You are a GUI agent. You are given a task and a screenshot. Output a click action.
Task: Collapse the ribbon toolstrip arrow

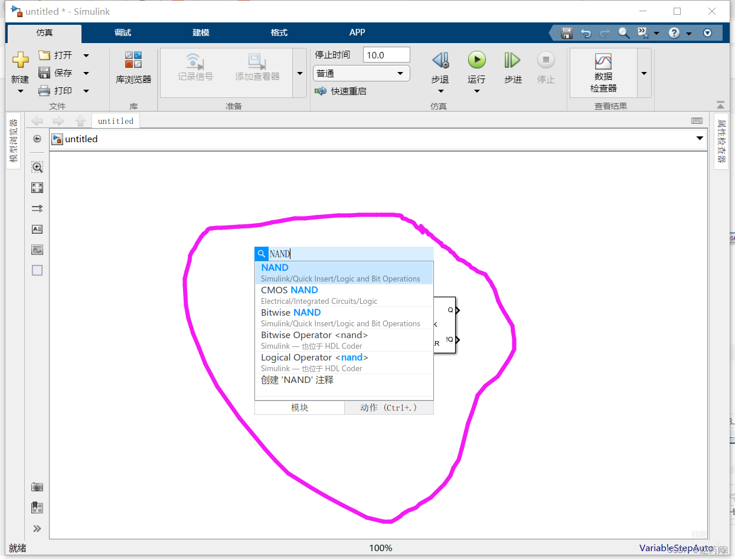[720, 105]
